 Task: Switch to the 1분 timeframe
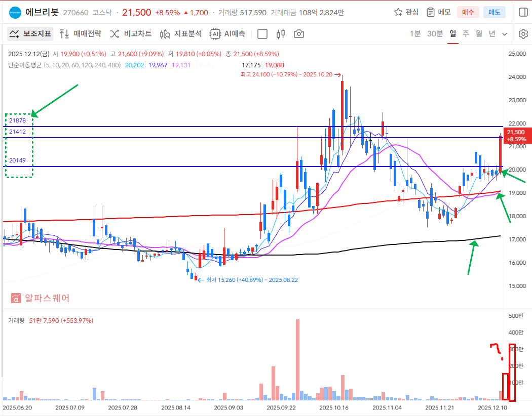click(415, 34)
